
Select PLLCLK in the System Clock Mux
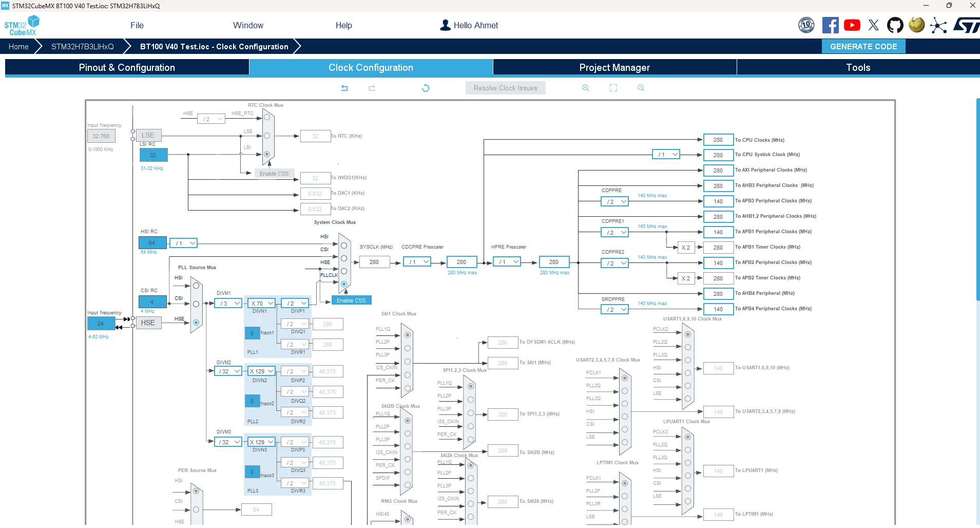344,284
